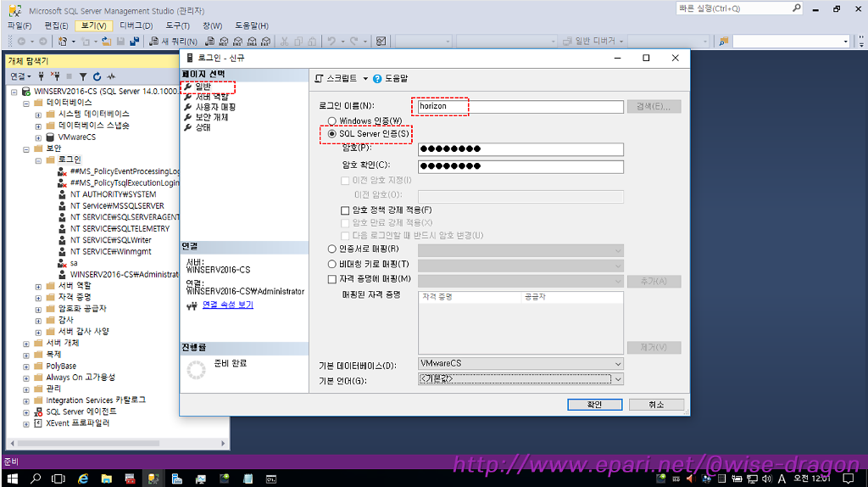This screenshot has height=487, width=868.
Task: Click the Task View taskbar icon
Action: 58,479
